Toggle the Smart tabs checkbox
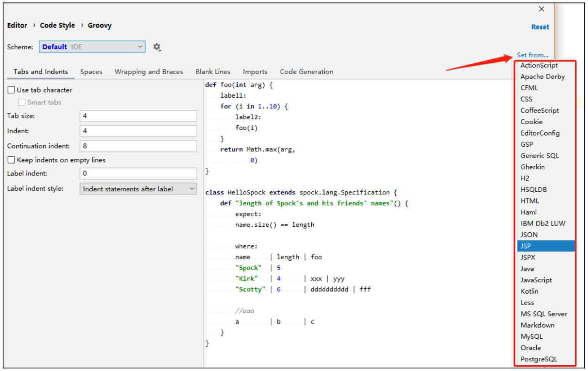The height and width of the screenshot is (371, 588). [22, 103]
